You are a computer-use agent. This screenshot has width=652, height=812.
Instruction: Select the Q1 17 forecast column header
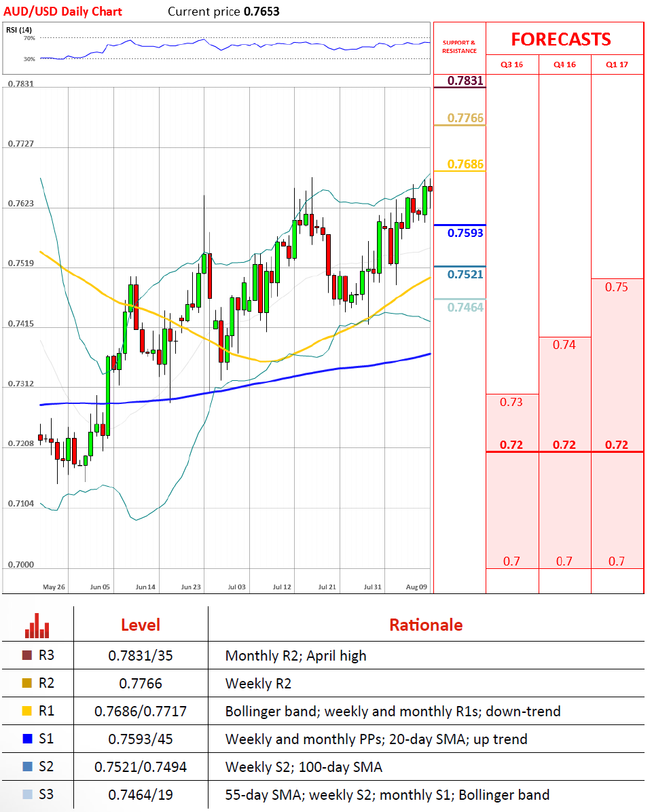(617, 65)
